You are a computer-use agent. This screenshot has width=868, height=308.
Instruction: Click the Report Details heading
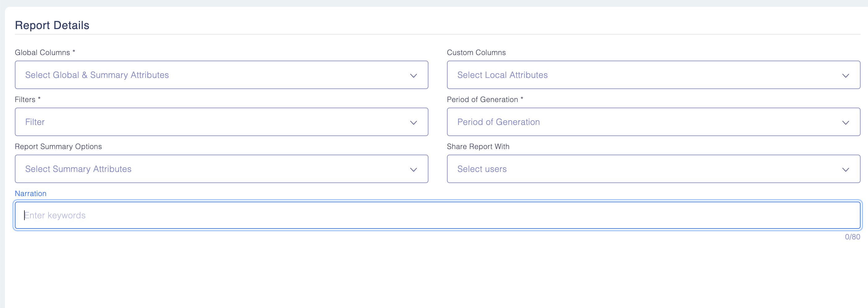(x=52, y=25)
